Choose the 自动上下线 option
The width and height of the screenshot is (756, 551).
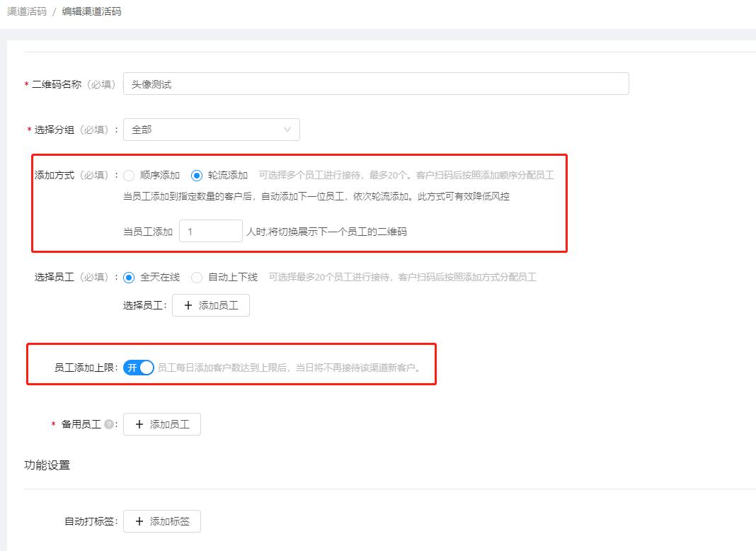pyautogui.click(x=196, y=278)
